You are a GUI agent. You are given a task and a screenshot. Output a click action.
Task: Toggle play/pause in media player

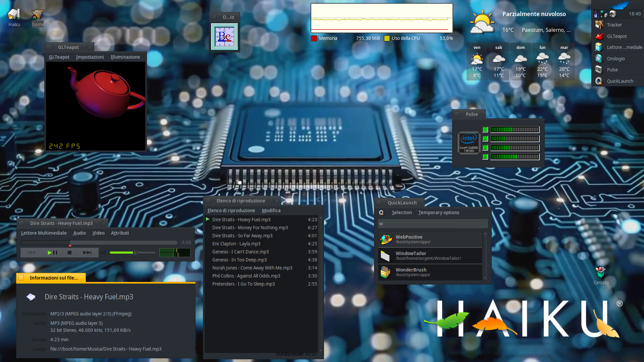click(x=52, y=252)
